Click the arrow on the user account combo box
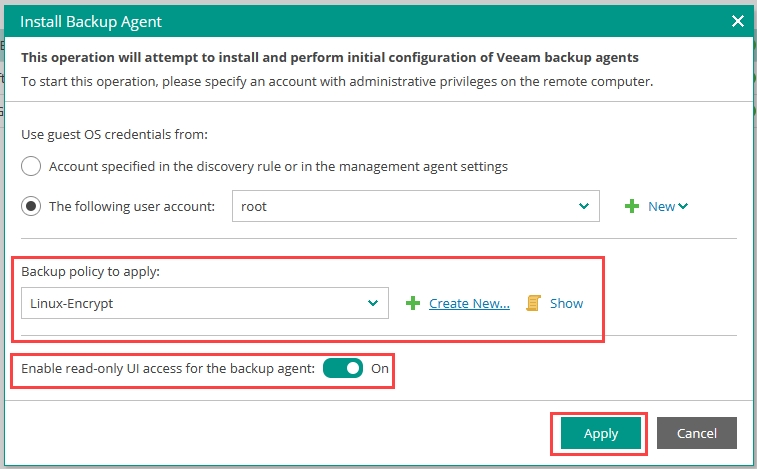The width and height of the screenshot is (757, 469). (583, 207)
